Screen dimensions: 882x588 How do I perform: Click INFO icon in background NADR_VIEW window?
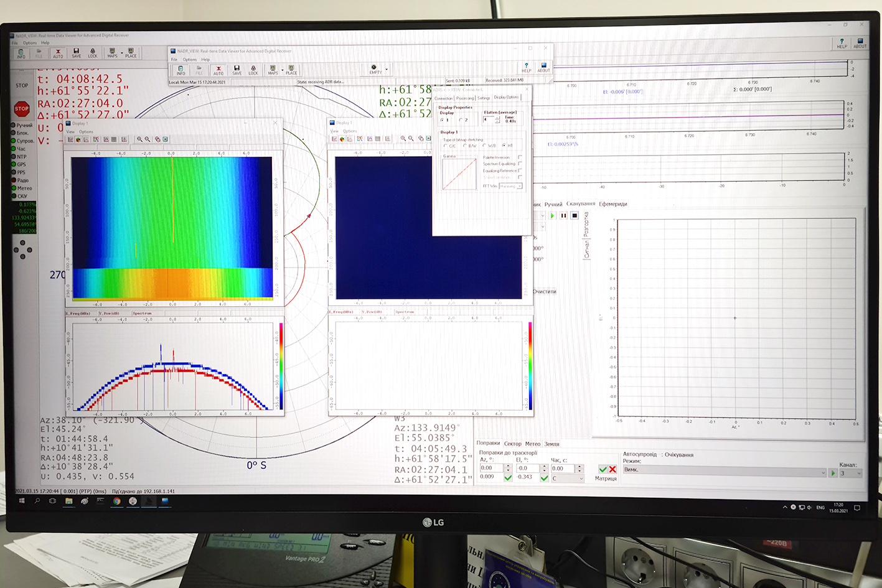click(21, 54)
